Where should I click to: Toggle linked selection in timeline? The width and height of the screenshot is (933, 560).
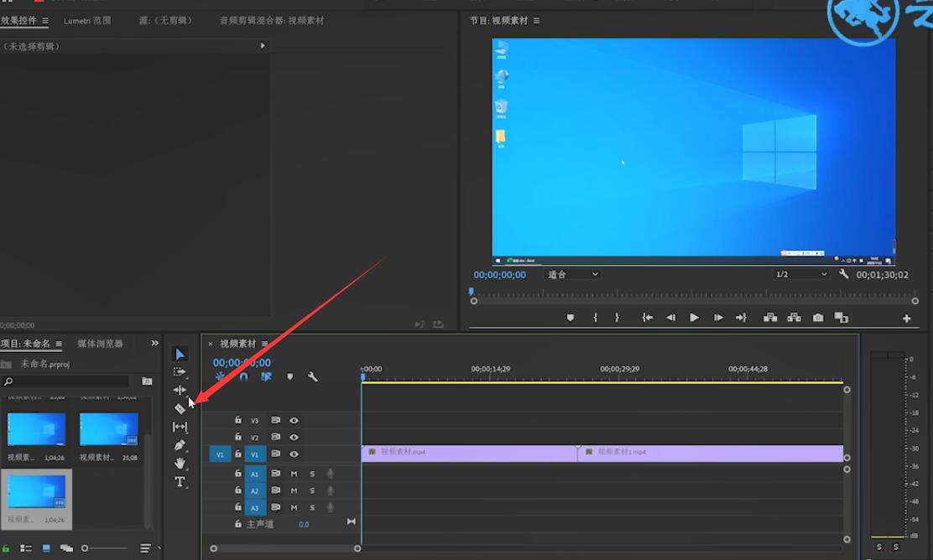[x=266, y=377]
